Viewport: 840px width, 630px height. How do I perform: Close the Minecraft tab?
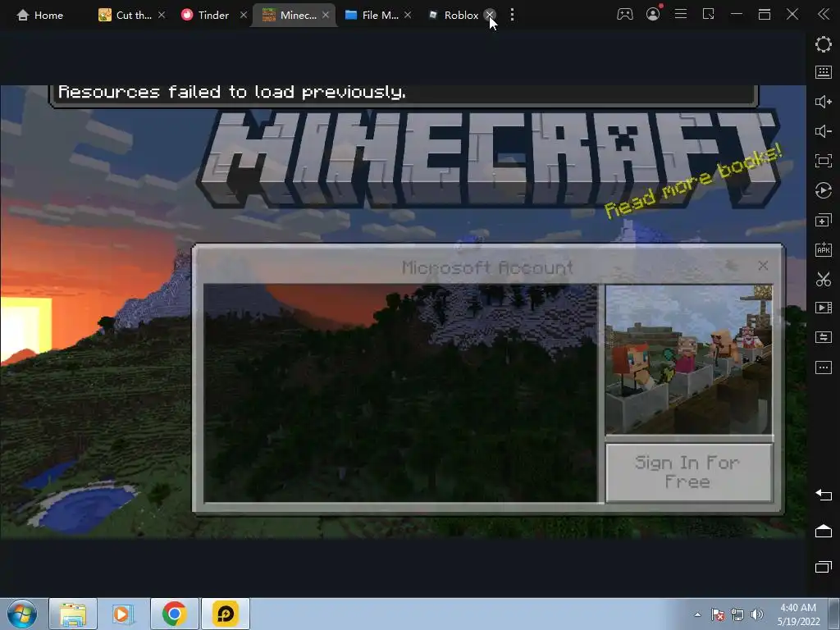point(326,15)
